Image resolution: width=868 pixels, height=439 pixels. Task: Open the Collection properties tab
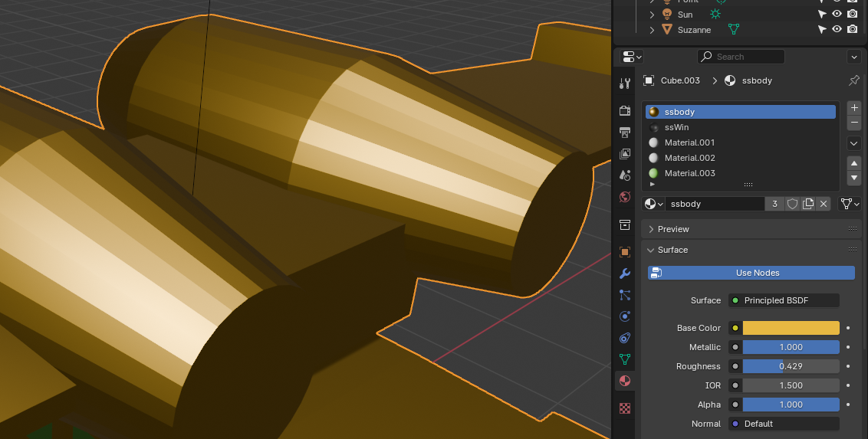tap(625, 224)
